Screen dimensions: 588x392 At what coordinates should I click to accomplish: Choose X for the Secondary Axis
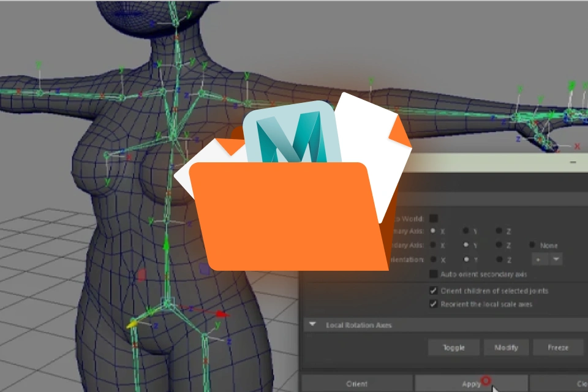(x=433, y=245)
